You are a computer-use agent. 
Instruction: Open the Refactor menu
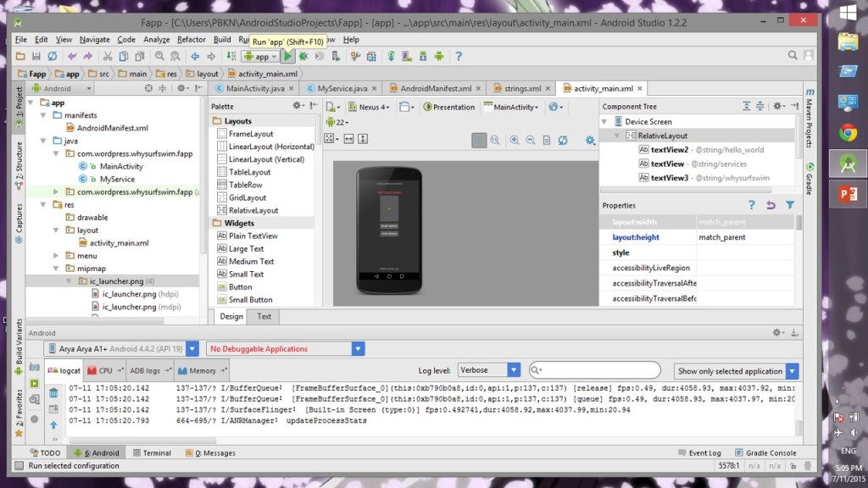click(x=191, y=39)
